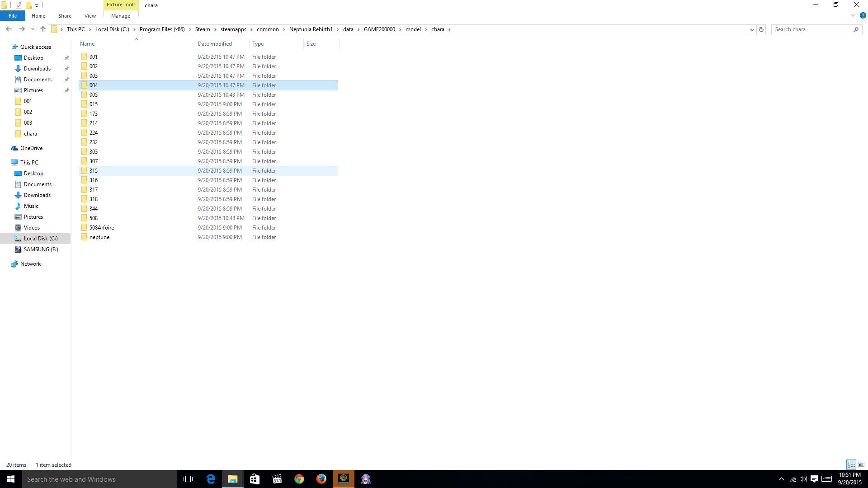868x488 pixels.
Task: Open recent locations dropdown arrow
Action: [33, 29]
